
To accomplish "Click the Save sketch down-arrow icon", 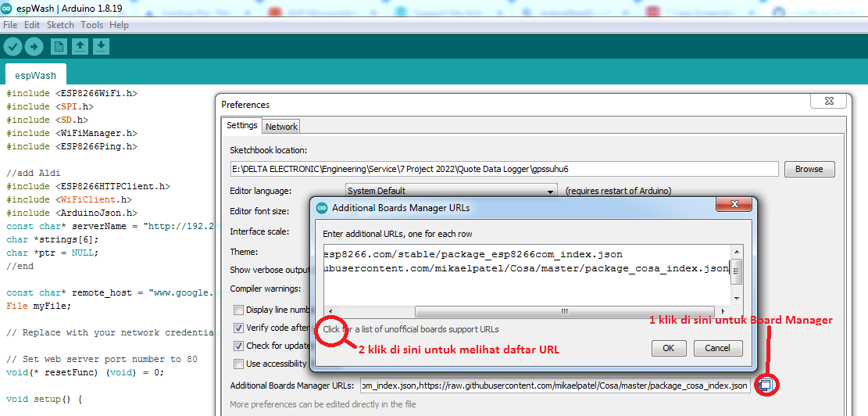I will click(x=101, y=47).
